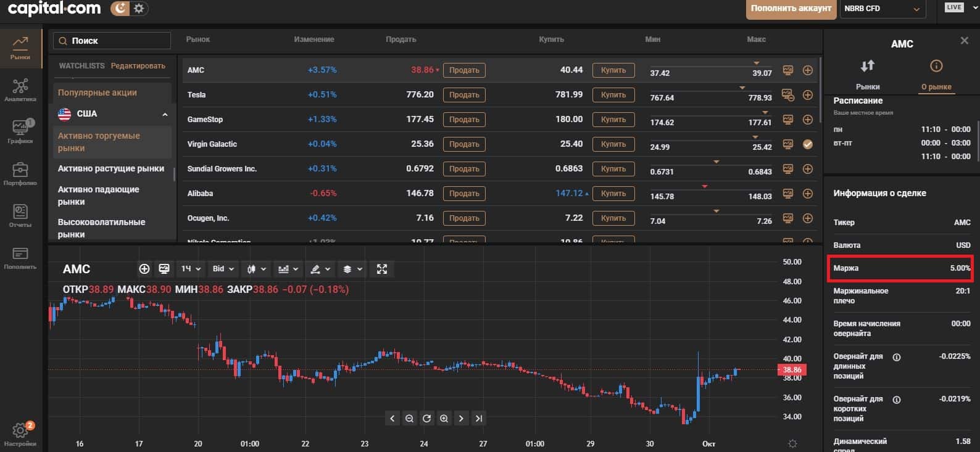Add AMC to watchlist plus icon
This screenshot has height=452, width=980.
pos(807,70)
